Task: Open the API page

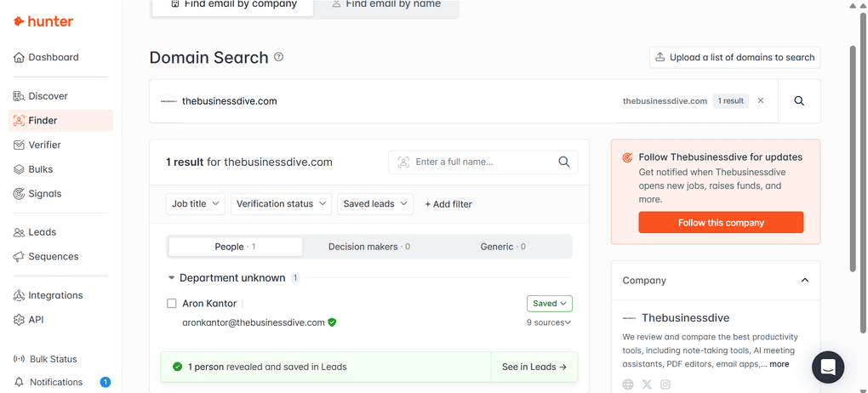Action: (28, 319)
